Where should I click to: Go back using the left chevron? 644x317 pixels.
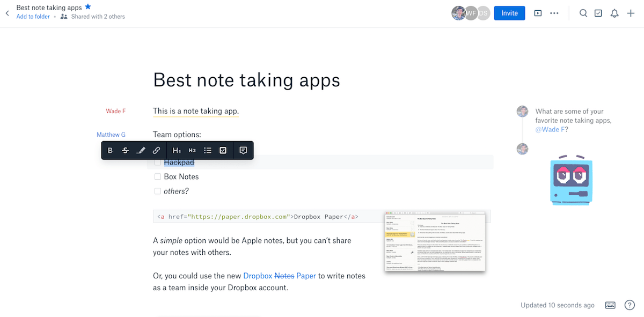7,13
